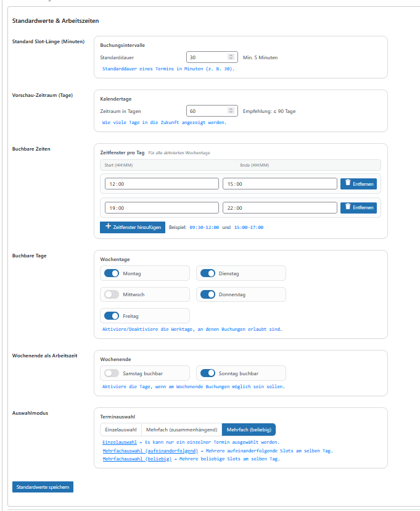
Task: Enable the Mittwoch weekday switch
Action: 112,294
